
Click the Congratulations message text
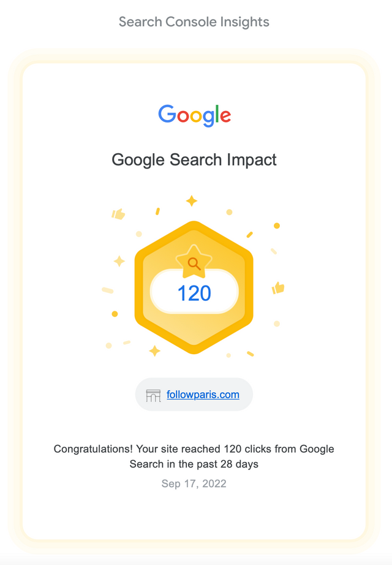[x=194, y=456]
